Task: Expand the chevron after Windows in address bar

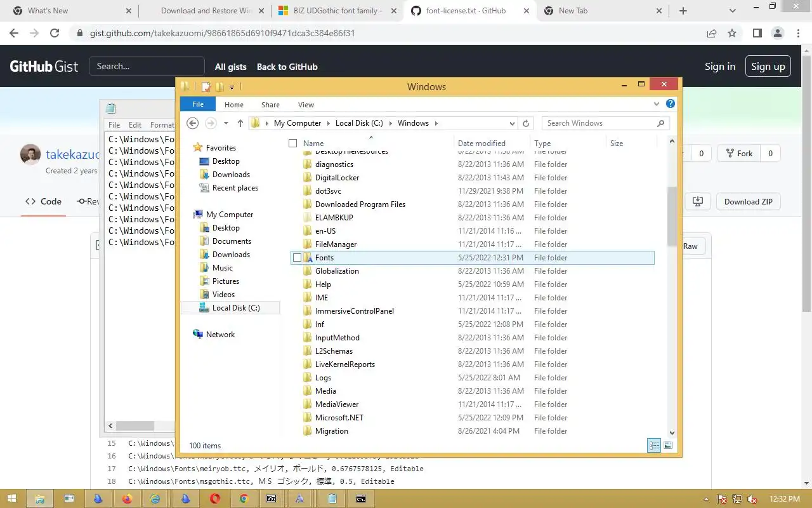Action: point(436,123)
